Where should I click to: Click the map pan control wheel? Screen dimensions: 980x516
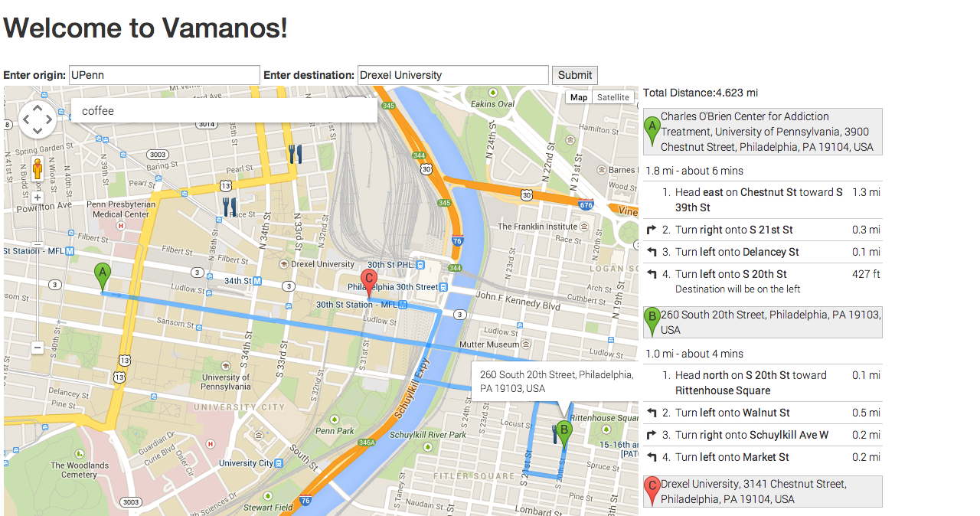[x=38, y=119]
